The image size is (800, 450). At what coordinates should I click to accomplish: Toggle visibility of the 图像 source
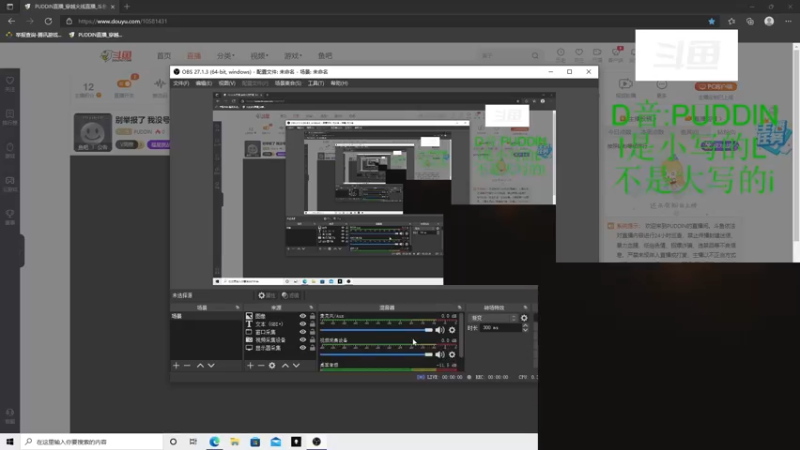click(x=303, y=316)
